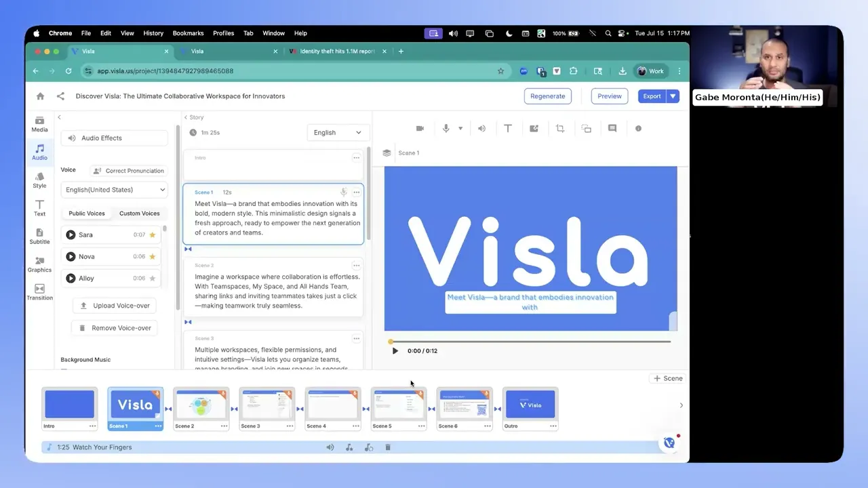Click the music note settings icon
Screen dimensions: 868x488
coord(368,447)
